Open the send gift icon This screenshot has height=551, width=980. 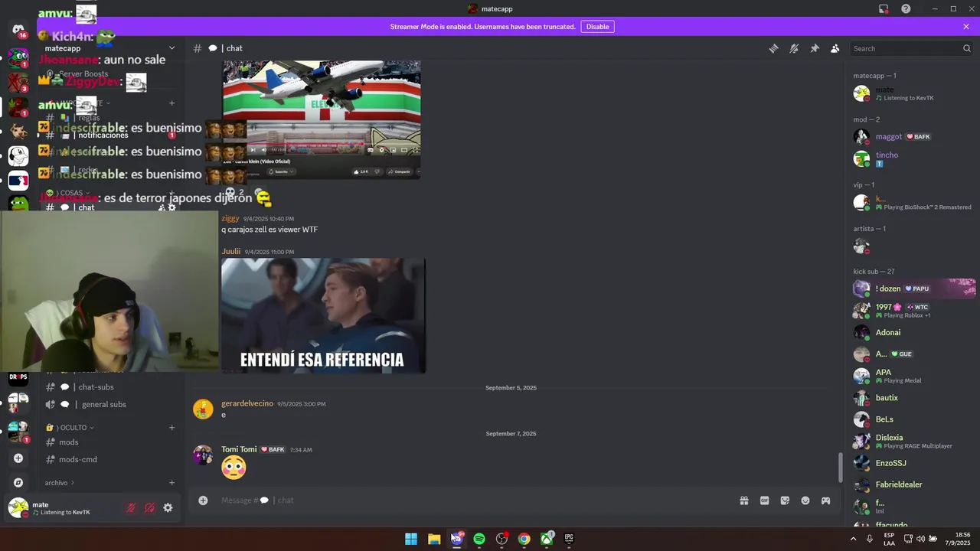pos(743,500)
